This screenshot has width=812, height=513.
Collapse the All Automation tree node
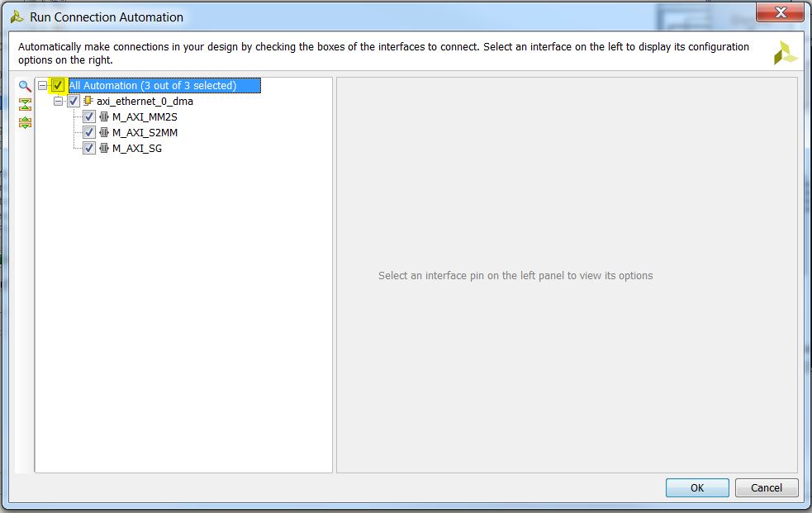42,85
